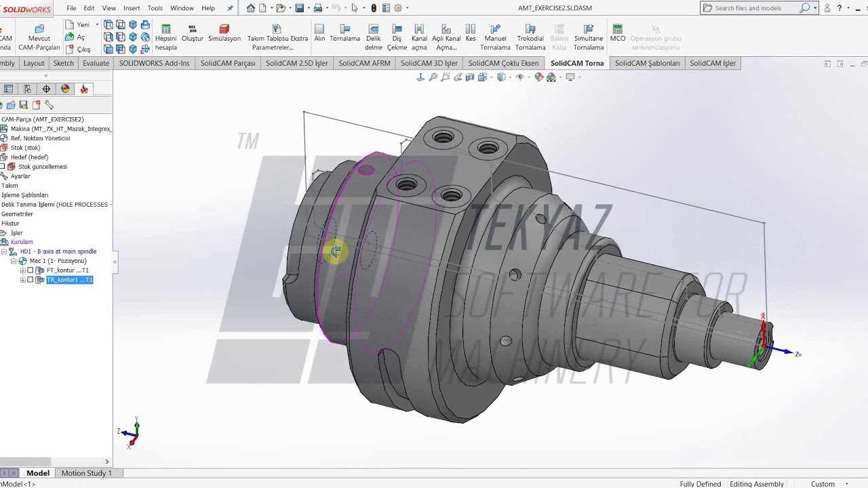Click the SolidCAM Manager tab icon
This screenshot has height=488, width=868.
[84, 89]
